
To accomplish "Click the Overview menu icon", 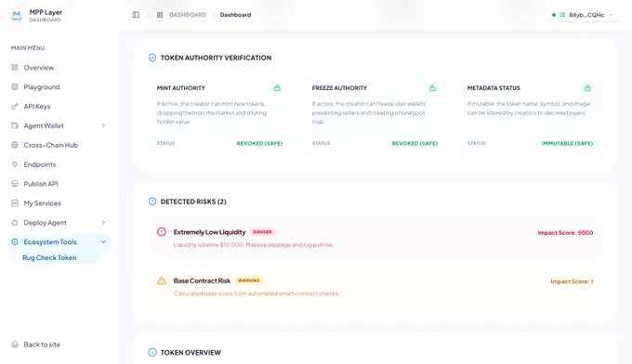I will point(15,67).
